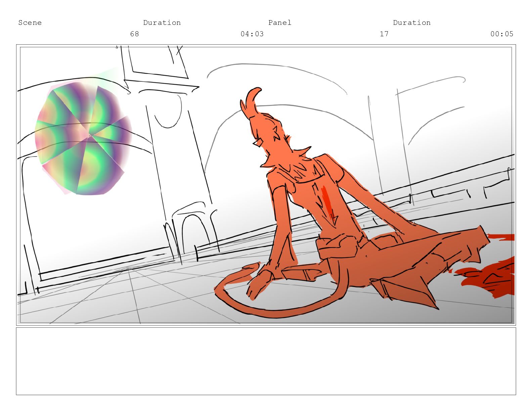Select the scene duration value 04:03
Screen dimensions: 532x411
coord(252,34)
